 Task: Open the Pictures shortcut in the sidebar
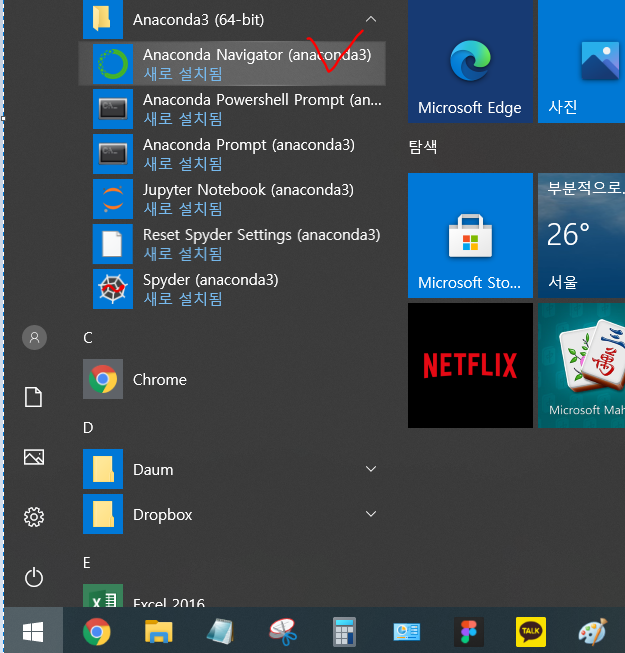tap(34, 457)
